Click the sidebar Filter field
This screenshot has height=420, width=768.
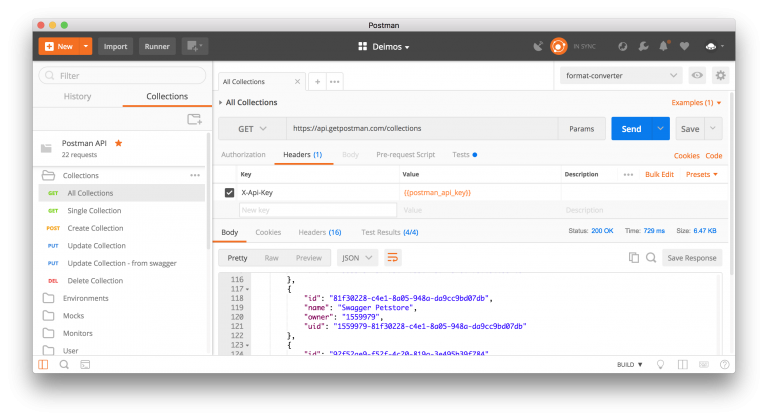(122, 75)
